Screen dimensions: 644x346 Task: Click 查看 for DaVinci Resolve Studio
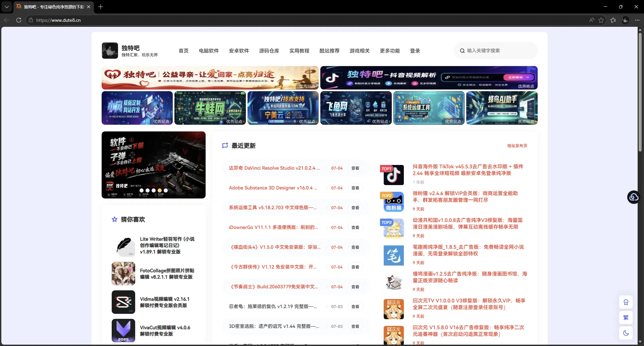pos(355,168)
